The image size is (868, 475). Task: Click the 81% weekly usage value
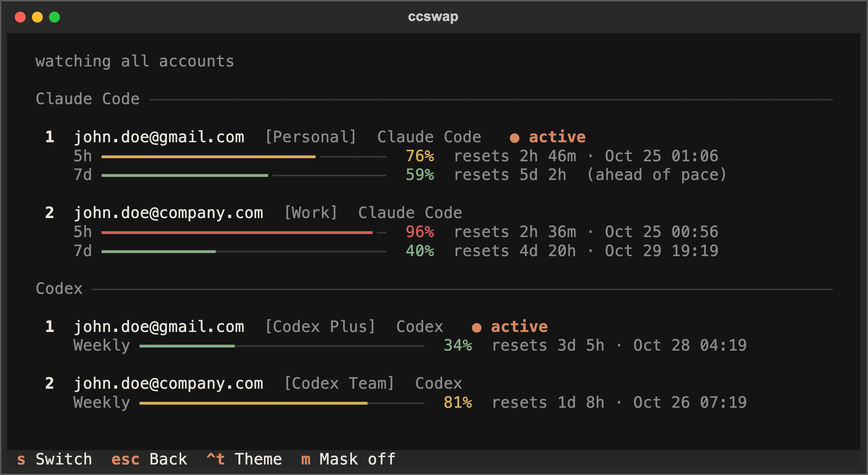point(458,403)
